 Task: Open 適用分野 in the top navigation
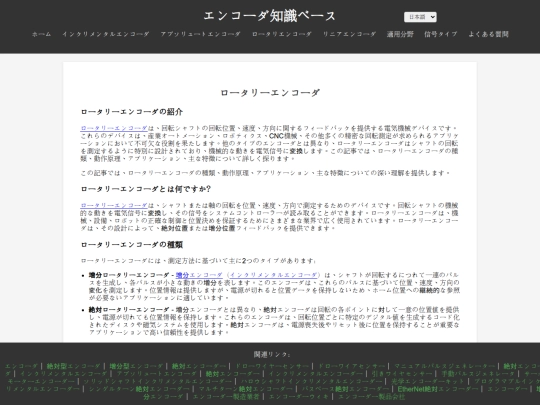click(400, 34)
